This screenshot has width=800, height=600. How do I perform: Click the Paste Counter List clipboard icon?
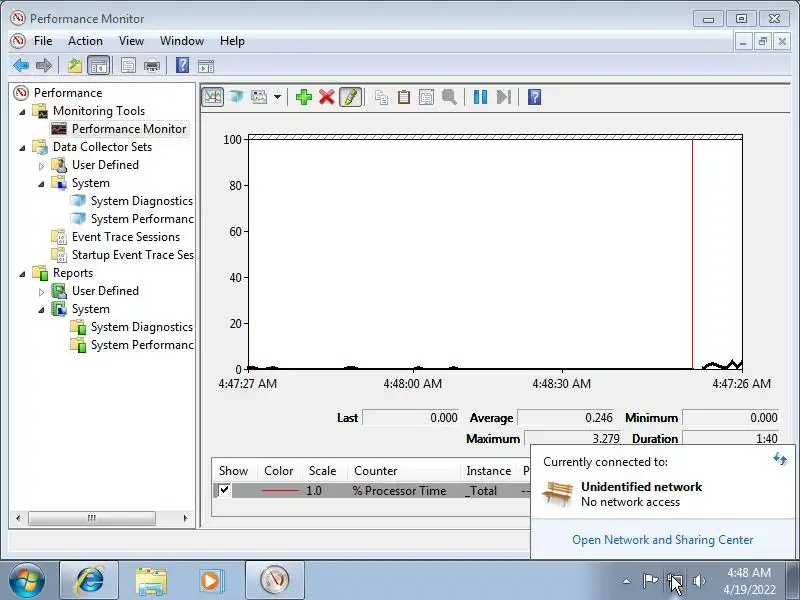coord(404,97)
